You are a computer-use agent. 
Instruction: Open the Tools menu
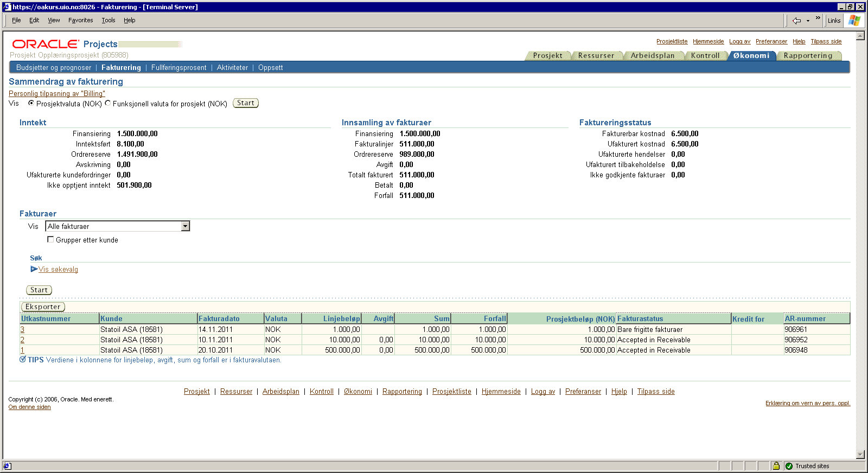point(108,20)
